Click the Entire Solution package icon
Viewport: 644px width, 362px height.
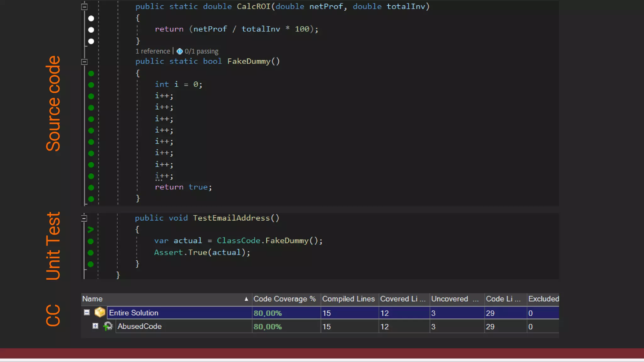[100, 312]
